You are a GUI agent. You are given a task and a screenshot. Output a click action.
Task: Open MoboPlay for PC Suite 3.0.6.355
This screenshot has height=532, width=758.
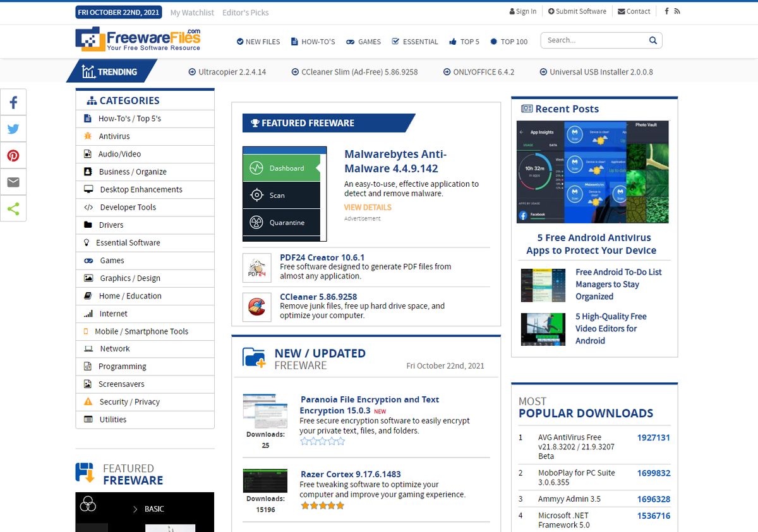tap(576, 478)
